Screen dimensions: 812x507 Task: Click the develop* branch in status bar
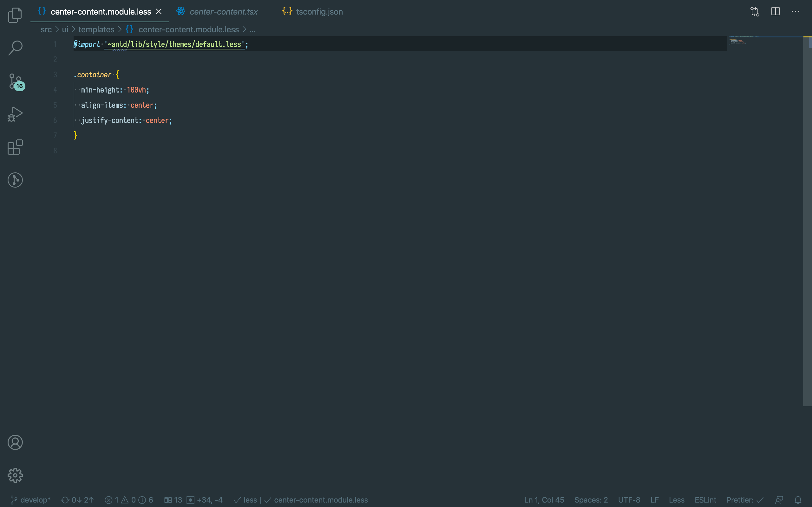click(x=31, y=500)
